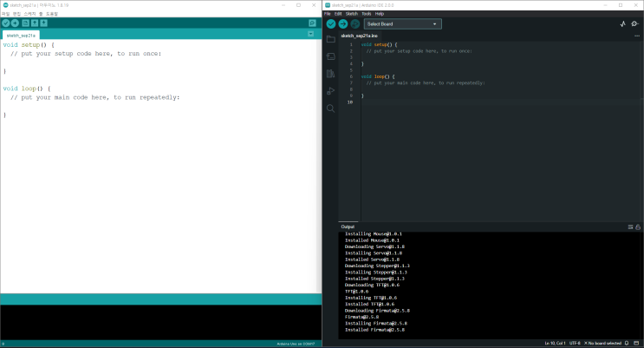Click Verify button in Arduino IDE 2.0.0

(330, 23)
